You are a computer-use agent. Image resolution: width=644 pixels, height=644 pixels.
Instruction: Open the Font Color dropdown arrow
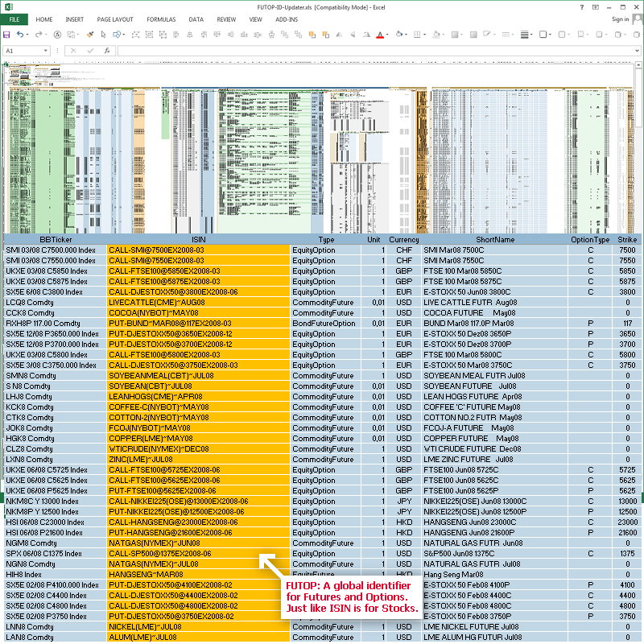click(386, 34)
